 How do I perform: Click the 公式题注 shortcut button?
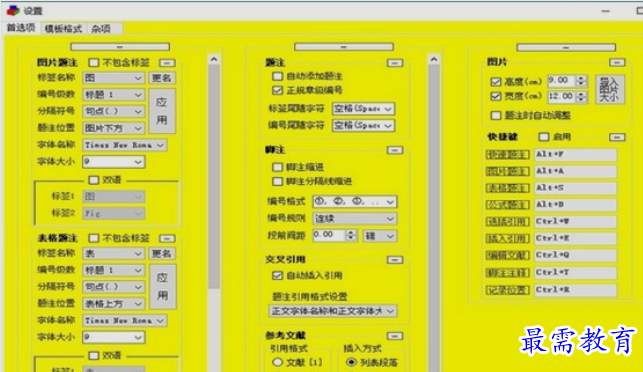click(507, 205)
